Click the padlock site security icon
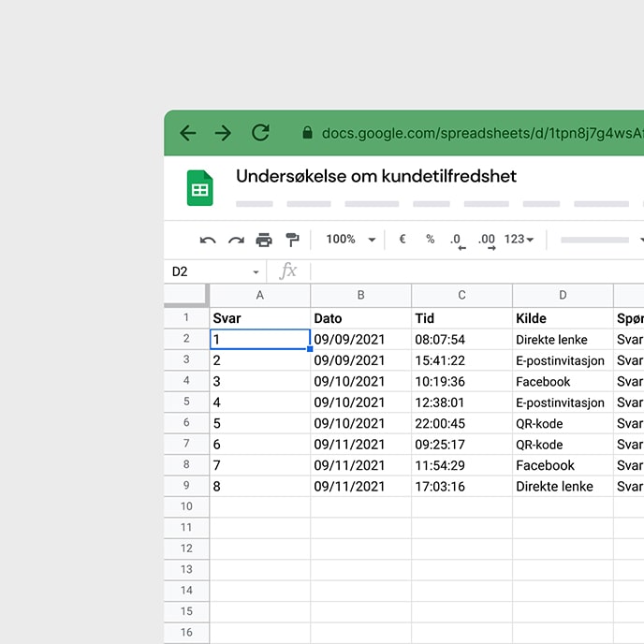 coord(307,133)
